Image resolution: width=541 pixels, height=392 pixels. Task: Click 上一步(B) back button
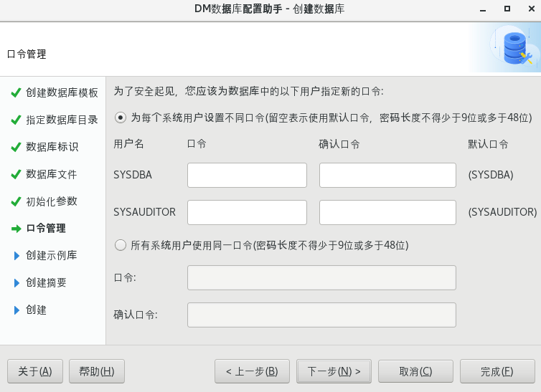coord(252,371)
